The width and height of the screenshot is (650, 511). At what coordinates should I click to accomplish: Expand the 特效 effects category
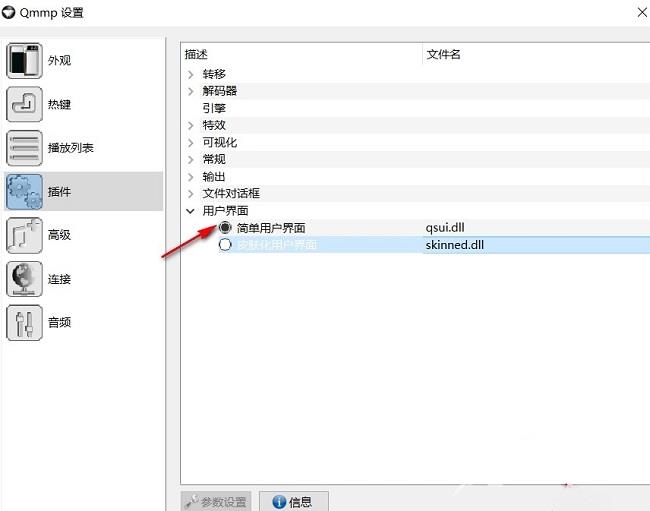[191, 125]
